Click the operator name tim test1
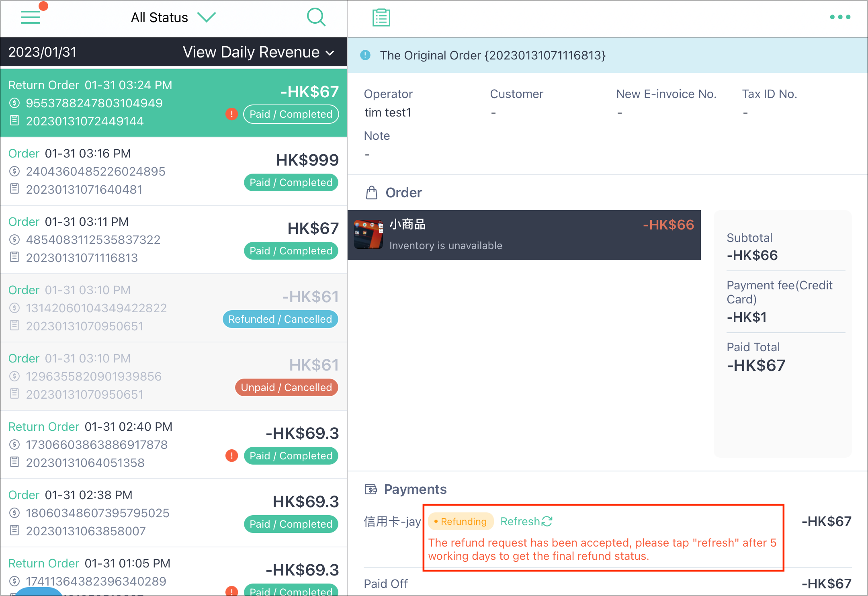 (x=388, y=113)
